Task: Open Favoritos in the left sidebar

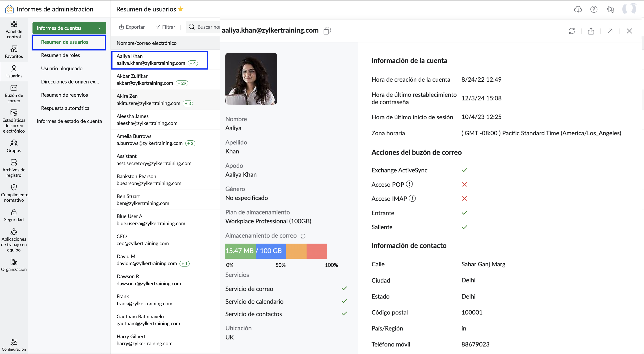Action: point(14,52)
